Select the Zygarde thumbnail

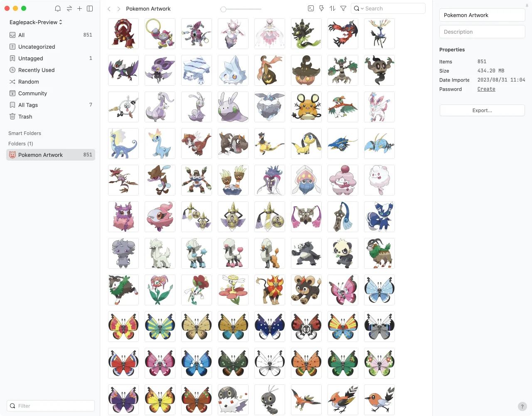306,34
